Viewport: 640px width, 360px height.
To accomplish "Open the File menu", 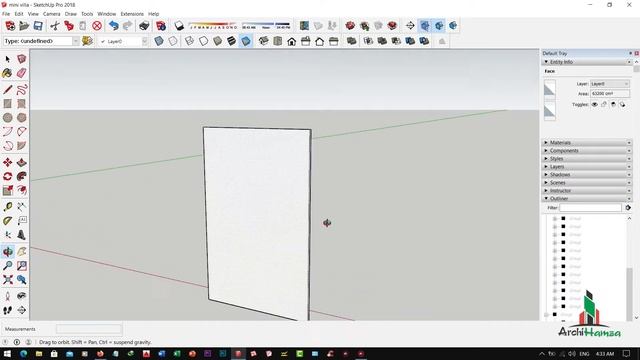I will point(6,14).
